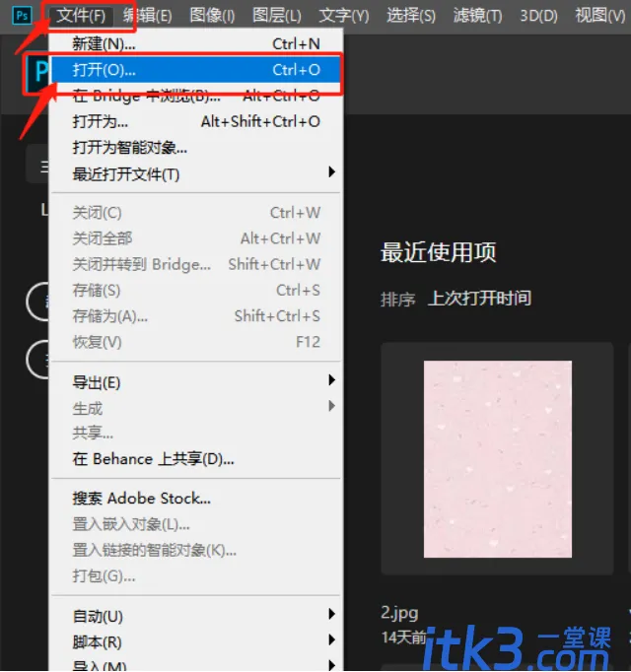Click 关闭并转到 Bridge... entry
This screenshot has width=631, height=672.
click(x=196, y=264)
